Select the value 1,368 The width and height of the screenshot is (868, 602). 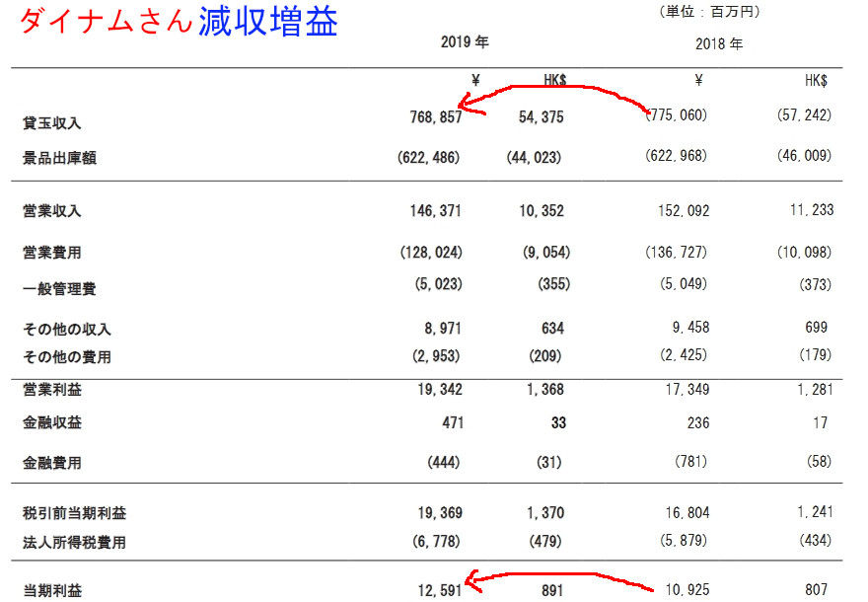pyautogui.click(x=545, y=390)
